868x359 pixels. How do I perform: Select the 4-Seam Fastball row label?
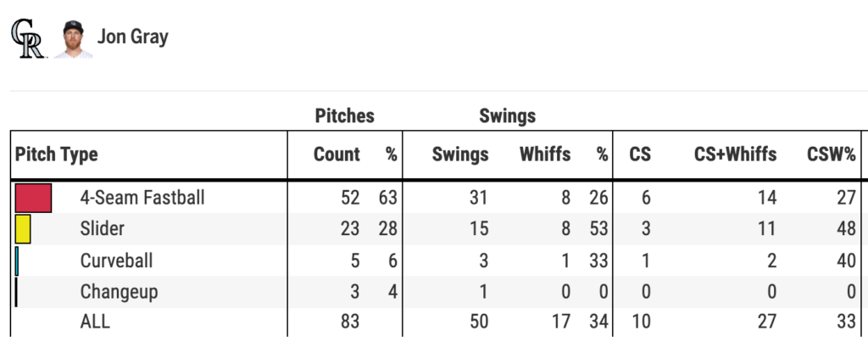point(142,198)
